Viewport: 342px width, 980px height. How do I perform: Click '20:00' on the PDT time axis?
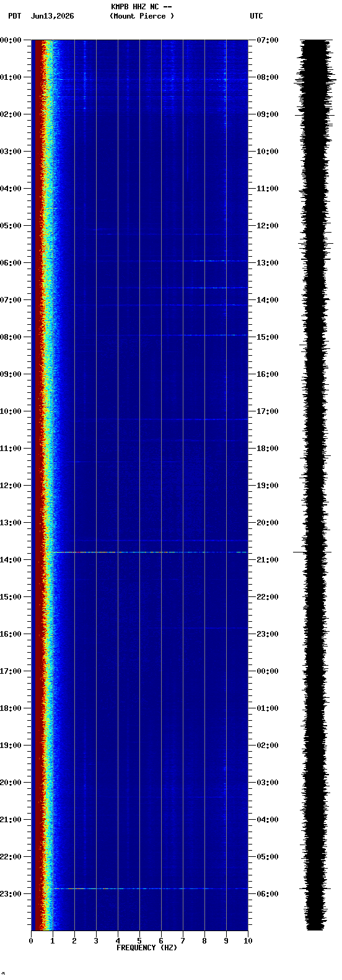pos(11,783)
